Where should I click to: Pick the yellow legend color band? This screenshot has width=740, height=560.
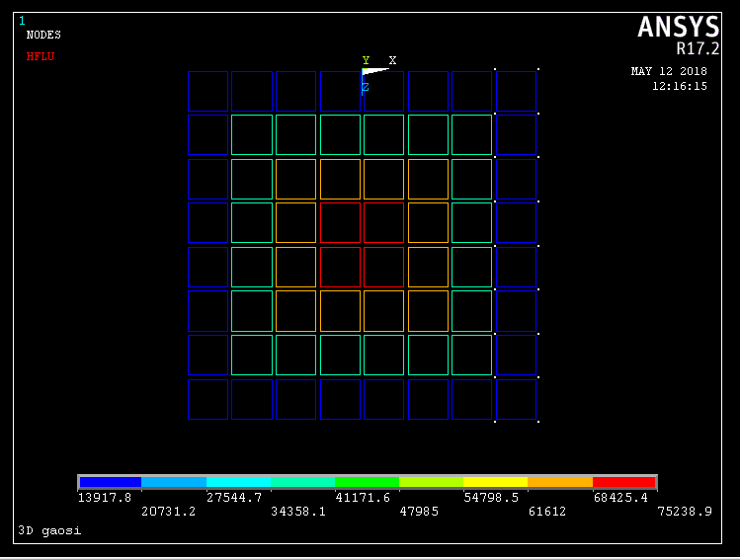[495, 482]
